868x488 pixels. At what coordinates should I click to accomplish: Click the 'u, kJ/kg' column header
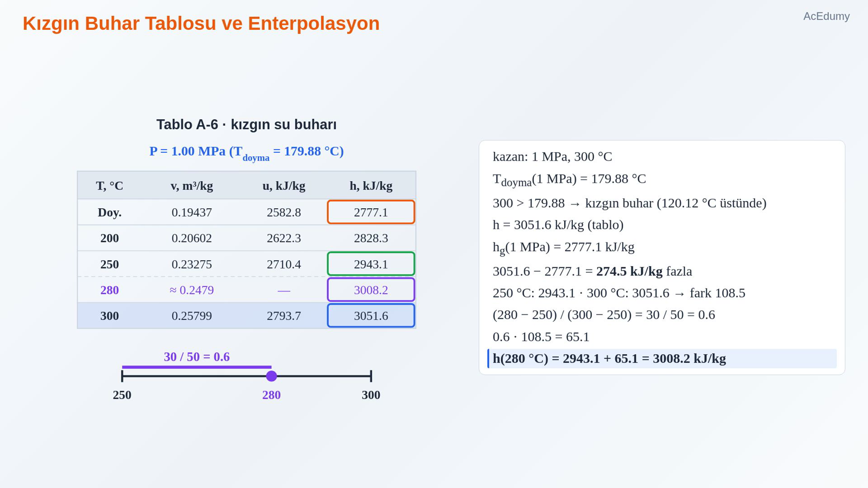284,186
